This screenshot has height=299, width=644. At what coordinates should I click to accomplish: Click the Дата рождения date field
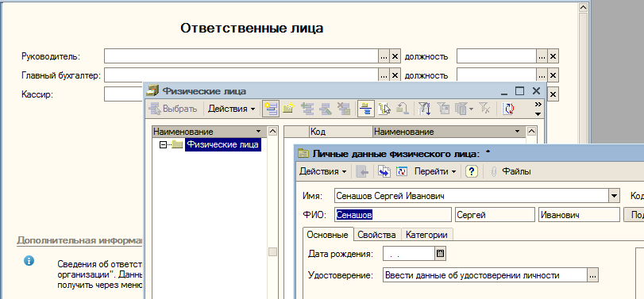tap(409, 254)
